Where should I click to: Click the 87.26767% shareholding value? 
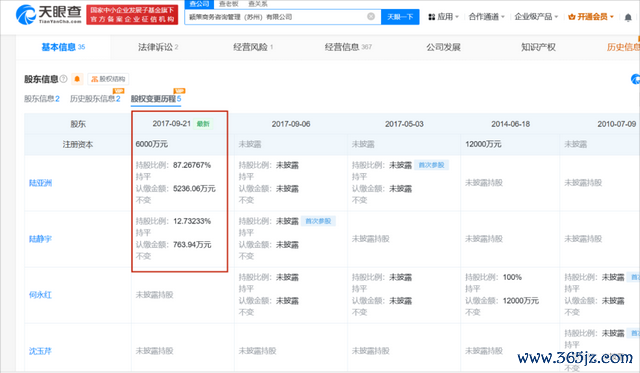[192, 165]
